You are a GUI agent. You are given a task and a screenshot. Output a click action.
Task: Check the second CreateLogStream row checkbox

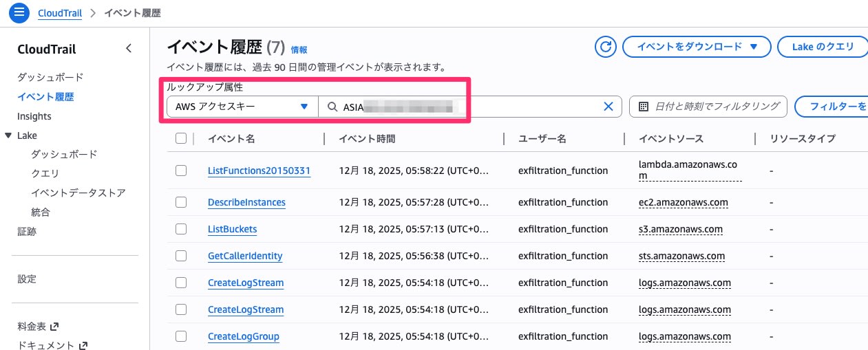[x=181, y=309]
